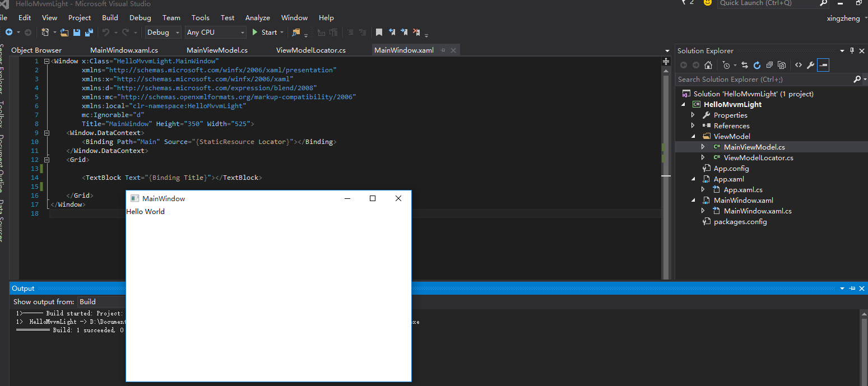Open the Debug menu

pyautogui.click(x=140, y=17)
